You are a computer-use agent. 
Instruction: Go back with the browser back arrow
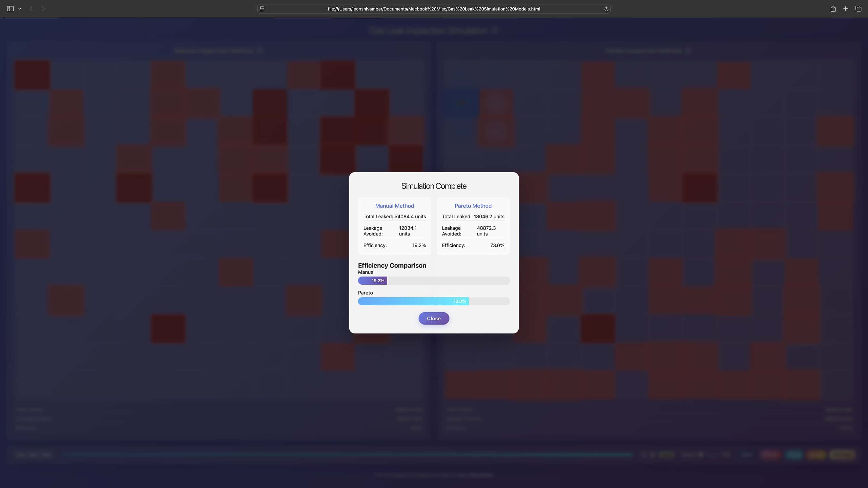[x=31, y=9]
